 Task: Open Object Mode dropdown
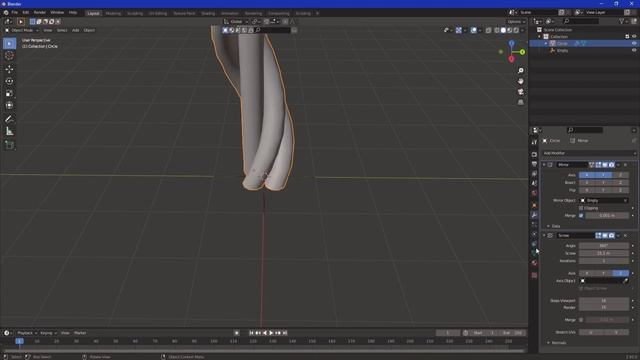pos(22,30)
